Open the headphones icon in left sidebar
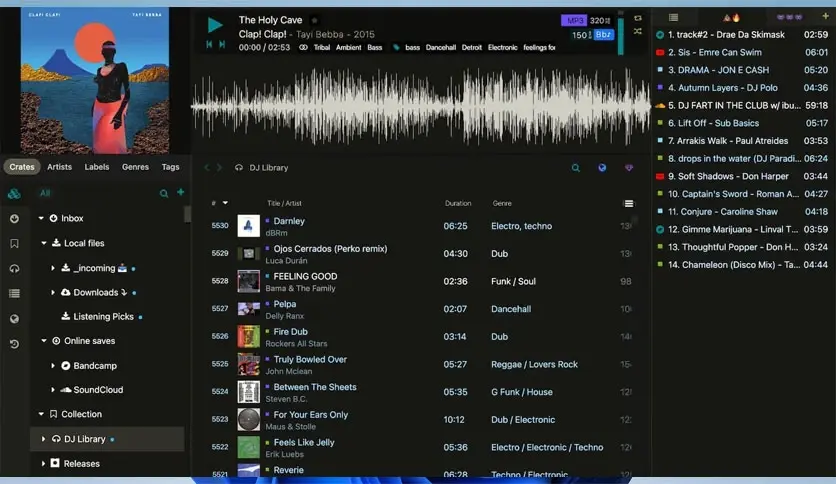The width and height of the screenshot is (836, 484). coord(14,268)
